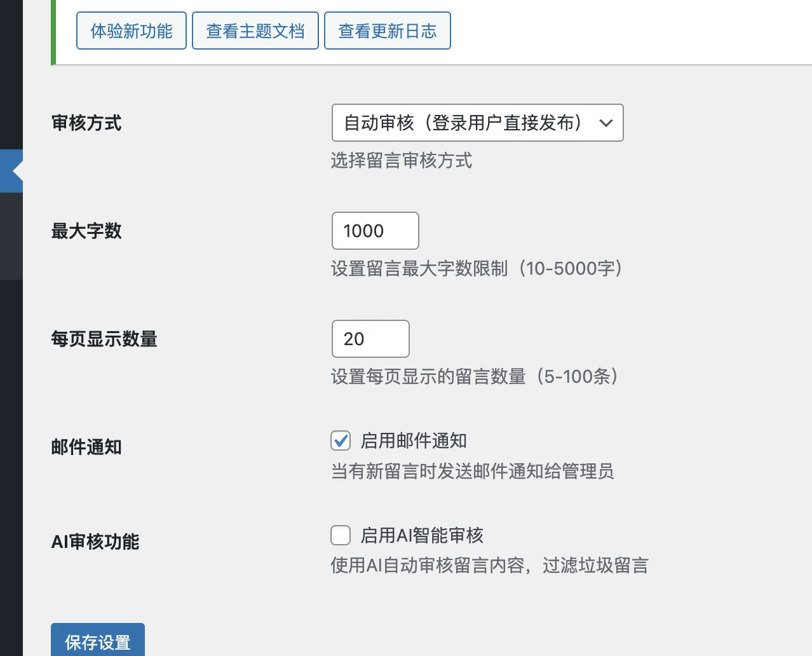The width and height of the screenshot is (812, 656).
Task: Click the checked 邮件通知 checkbox
Action: (341, 441)
